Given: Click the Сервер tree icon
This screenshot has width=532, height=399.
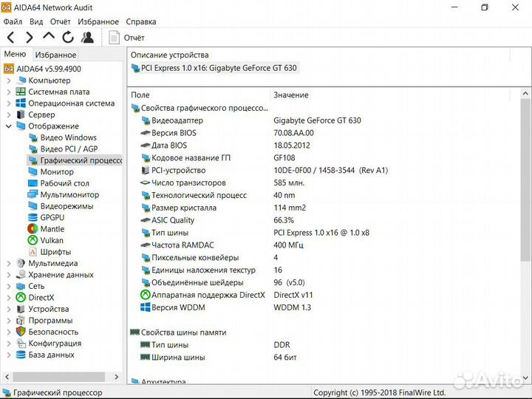Looking at the screenshot, I should click(x=21, y=115).
